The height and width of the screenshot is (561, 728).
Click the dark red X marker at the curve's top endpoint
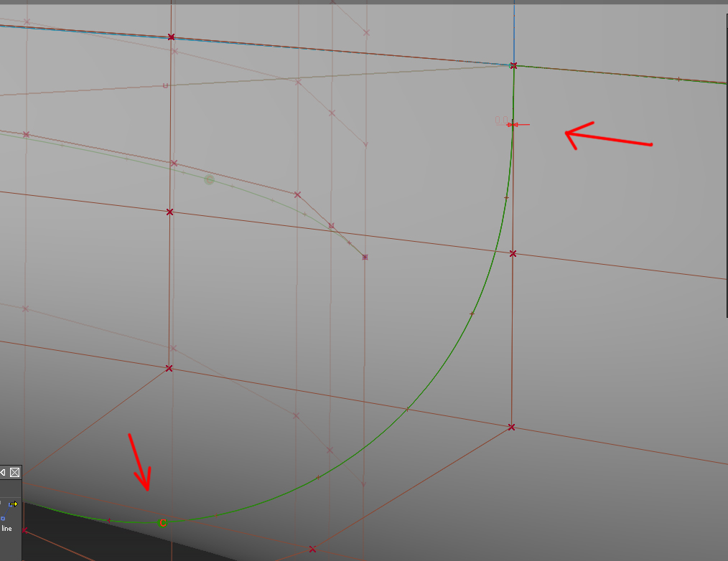pos(513,65)
